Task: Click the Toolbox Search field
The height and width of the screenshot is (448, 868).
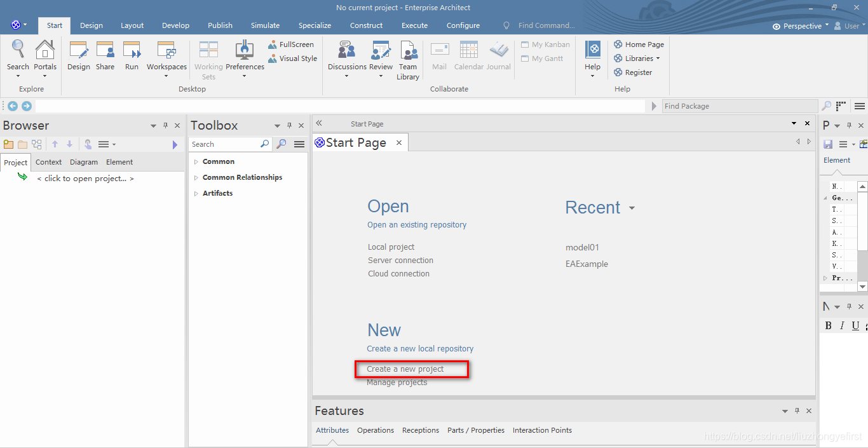Action: tap(231, 144)
